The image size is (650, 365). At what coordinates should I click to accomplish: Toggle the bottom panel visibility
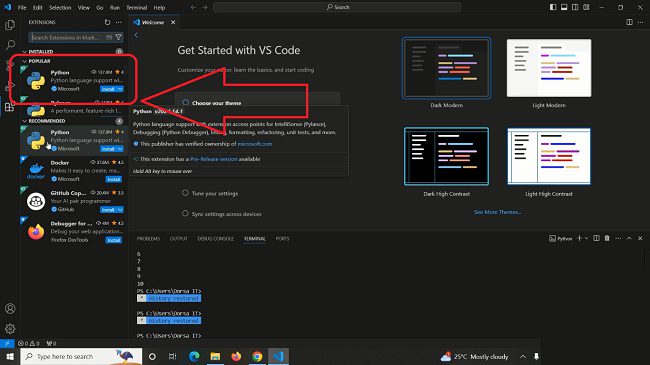(564, 7)
